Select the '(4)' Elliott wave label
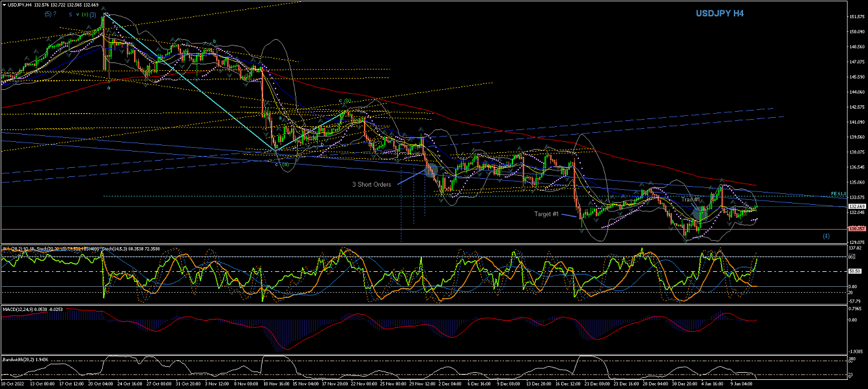Viewport: 868px width, 389px height. pyautogui.click(x=826, y=235)
